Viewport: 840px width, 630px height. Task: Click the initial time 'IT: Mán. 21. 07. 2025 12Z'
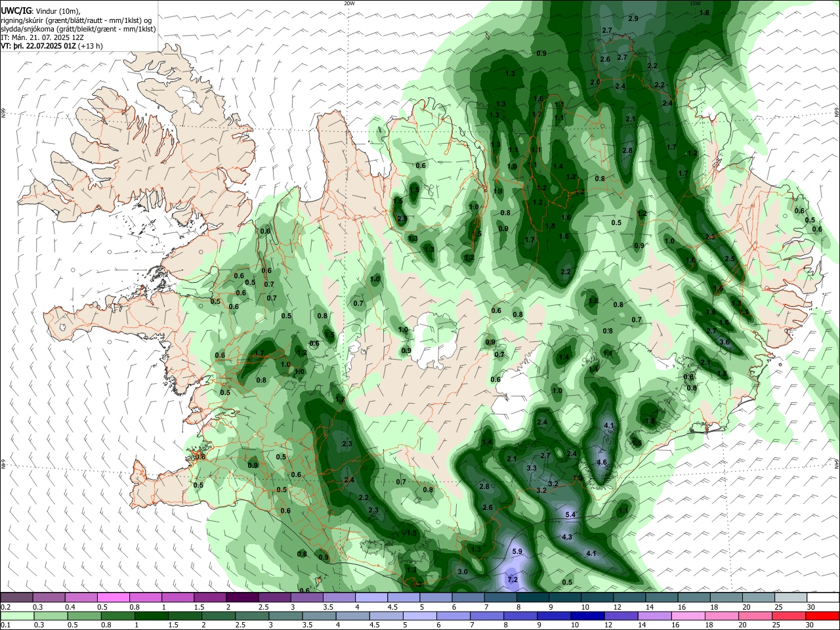click(43, 37)
